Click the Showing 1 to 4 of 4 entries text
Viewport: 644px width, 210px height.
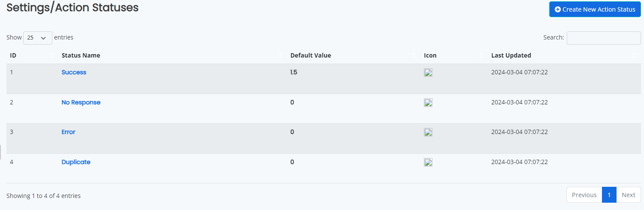(43, 196)
